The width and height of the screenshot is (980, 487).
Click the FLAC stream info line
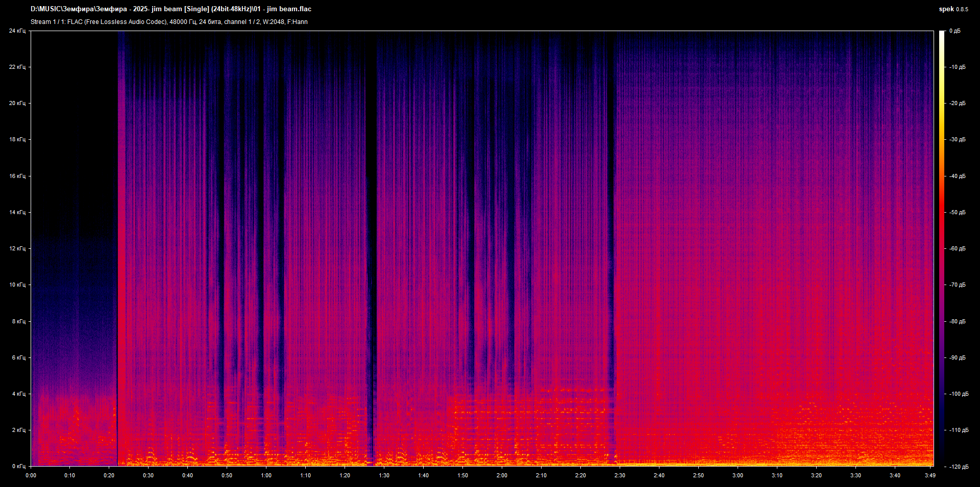tap(169, 22)
